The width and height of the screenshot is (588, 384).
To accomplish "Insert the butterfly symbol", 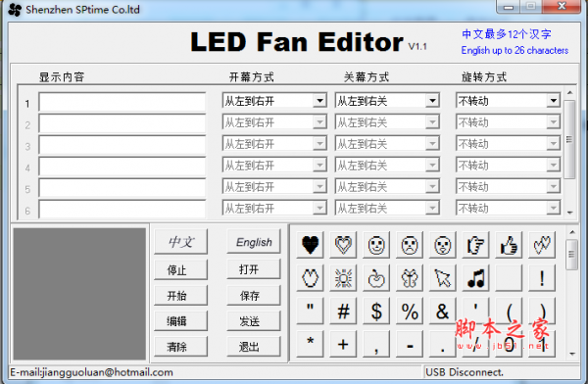I will [410, 278].
